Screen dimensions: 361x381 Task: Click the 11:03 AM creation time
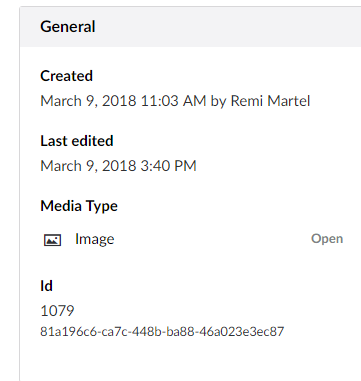click(x=173, y=101)
